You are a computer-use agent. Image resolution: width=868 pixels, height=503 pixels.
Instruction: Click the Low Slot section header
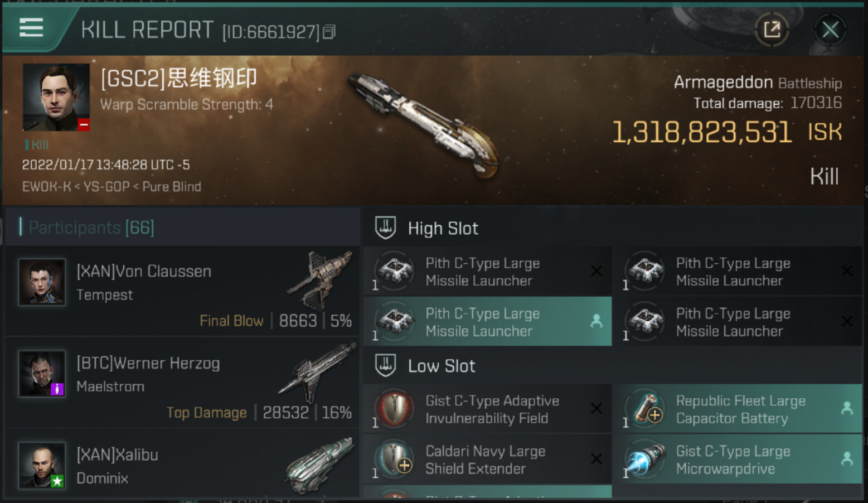441,366
